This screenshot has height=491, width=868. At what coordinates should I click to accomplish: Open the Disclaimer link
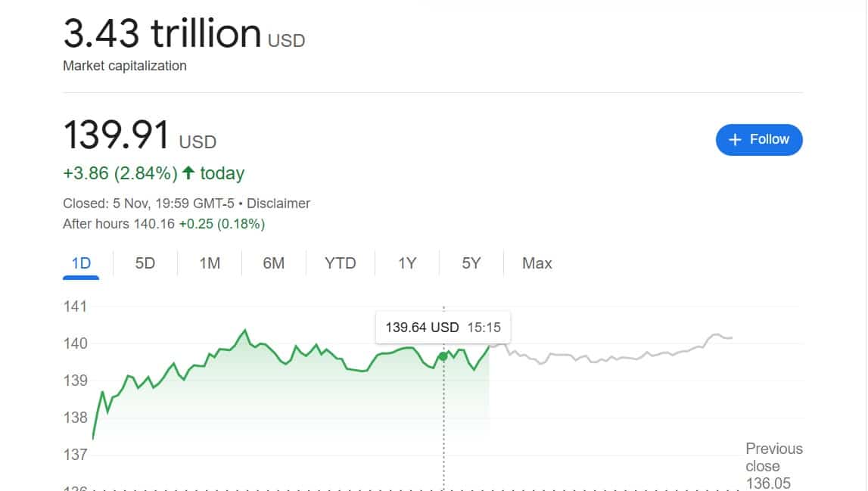pyautogui.click(x=278, y=204)
